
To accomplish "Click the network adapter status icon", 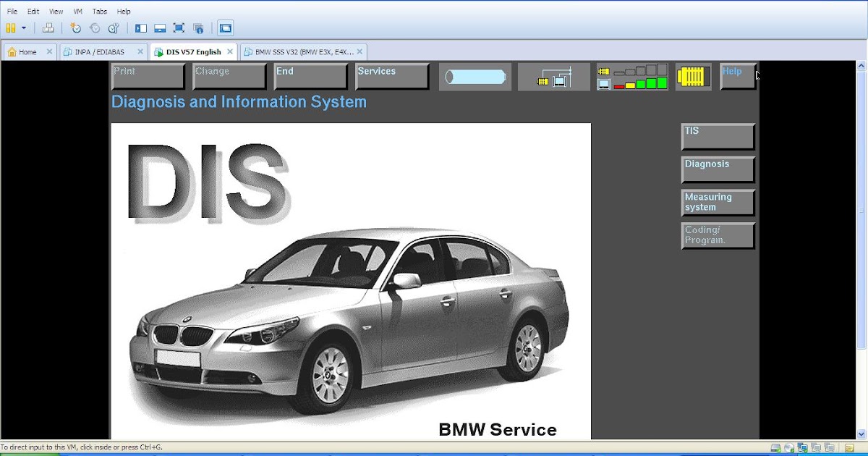I will coord(802,448).
